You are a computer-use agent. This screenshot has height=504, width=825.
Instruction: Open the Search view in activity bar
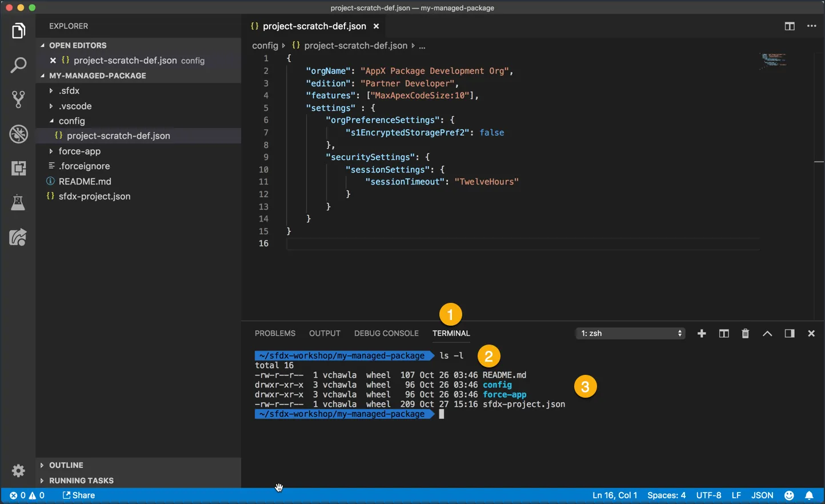tap(18, 65)
